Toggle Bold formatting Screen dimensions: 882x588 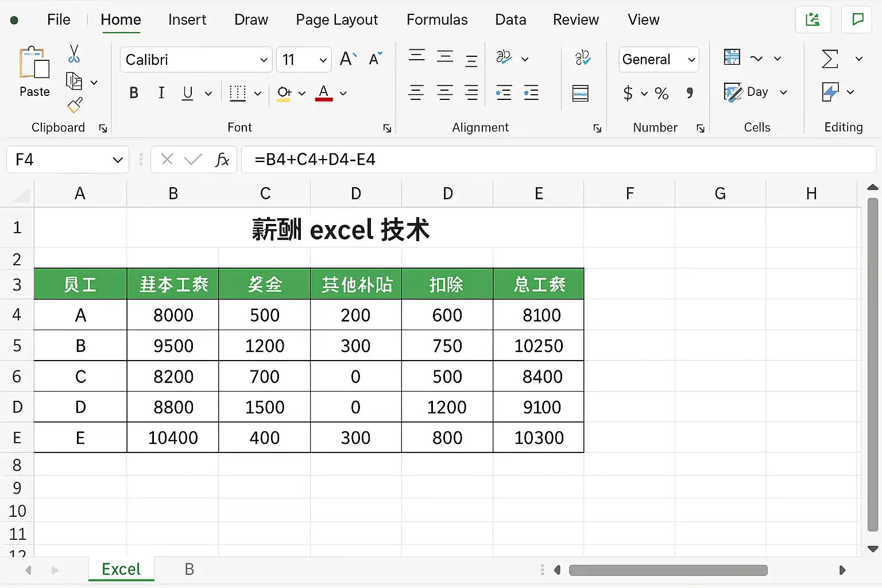(x=134, y=93)
